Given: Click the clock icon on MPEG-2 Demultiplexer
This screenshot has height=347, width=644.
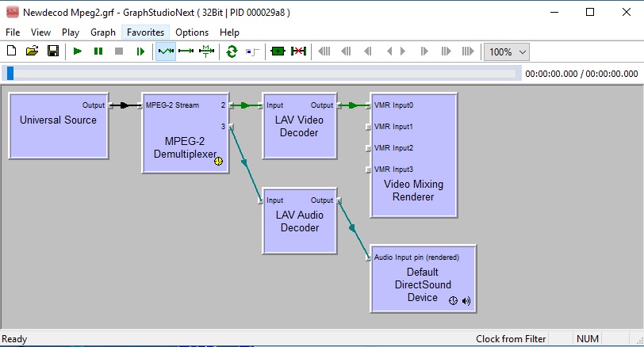Looking at the screenshot, I should pyautogui.click(x=219, y=161).
